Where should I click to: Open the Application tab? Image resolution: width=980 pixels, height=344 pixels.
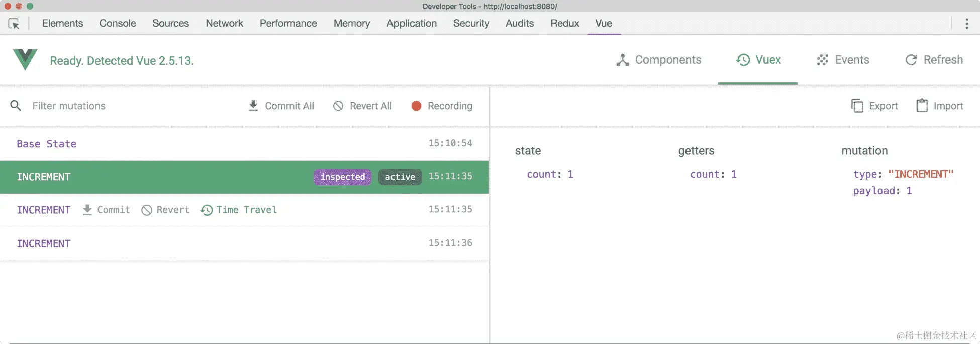point(412,23)
